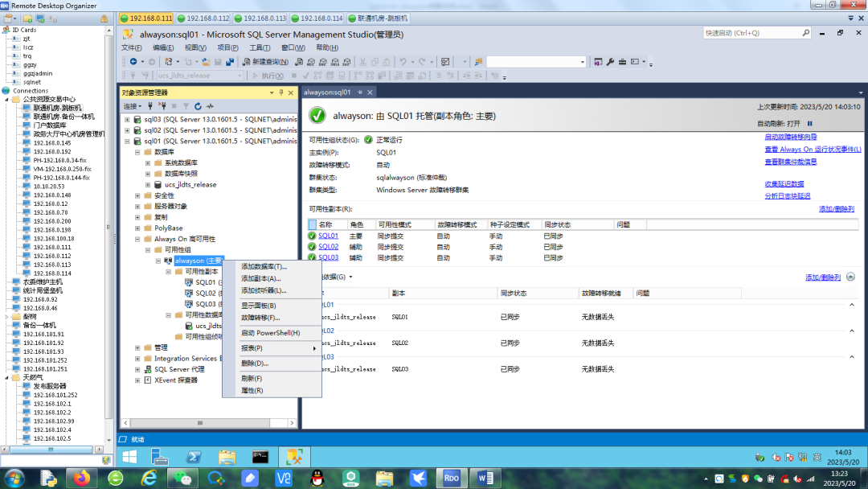Click the New Query toolbar button
This screenshot has height=489, width=868.
tap(265, 61)
